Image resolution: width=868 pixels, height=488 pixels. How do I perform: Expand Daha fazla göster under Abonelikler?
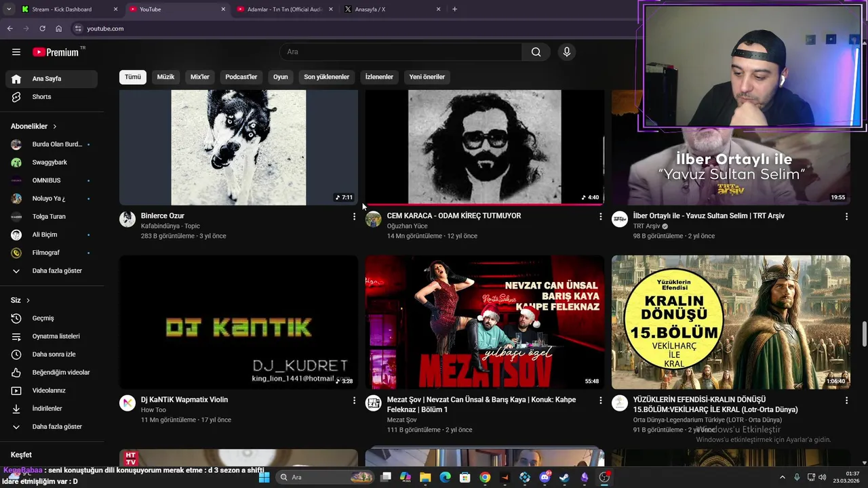[52, 270]
